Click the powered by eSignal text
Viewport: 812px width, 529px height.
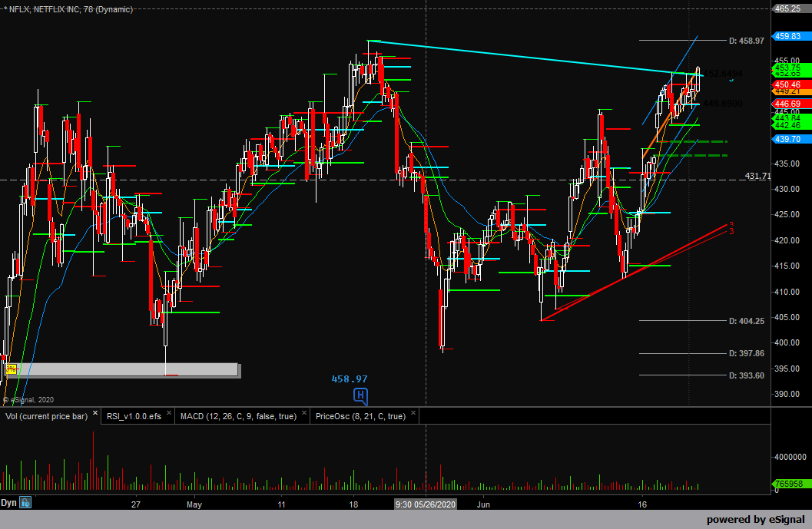[x=756, y=519]
